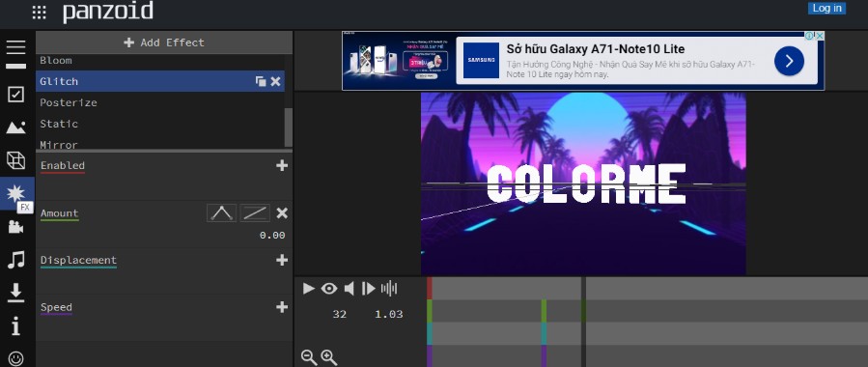This screenshot has width=868, height=367.
Task: Click the Log in button
Action: tap(827, 9)
